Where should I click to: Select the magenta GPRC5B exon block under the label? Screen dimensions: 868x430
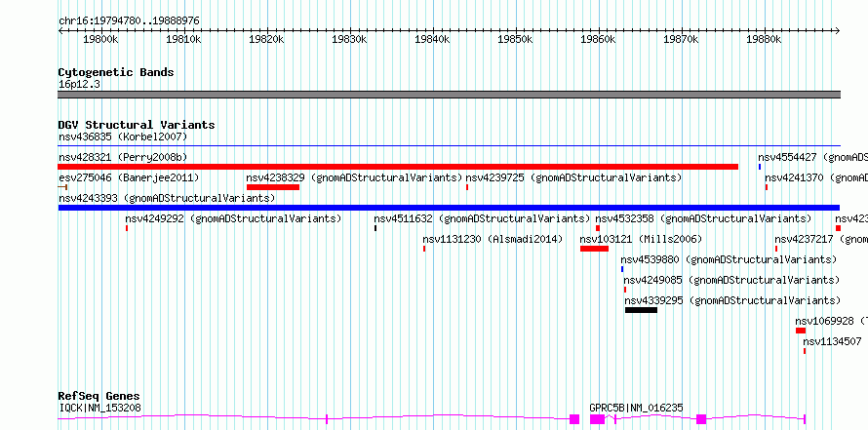597,419
